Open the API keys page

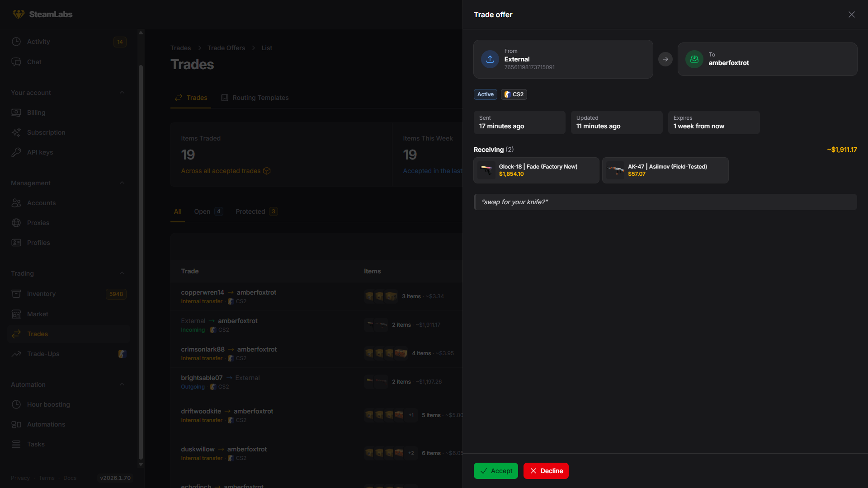(x=69, y=152)
